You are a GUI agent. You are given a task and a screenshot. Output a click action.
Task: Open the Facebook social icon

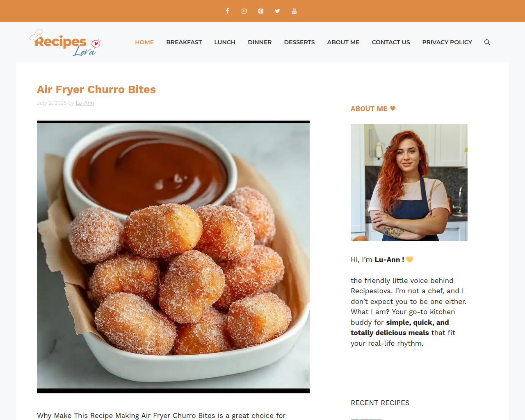click(227, 11)
